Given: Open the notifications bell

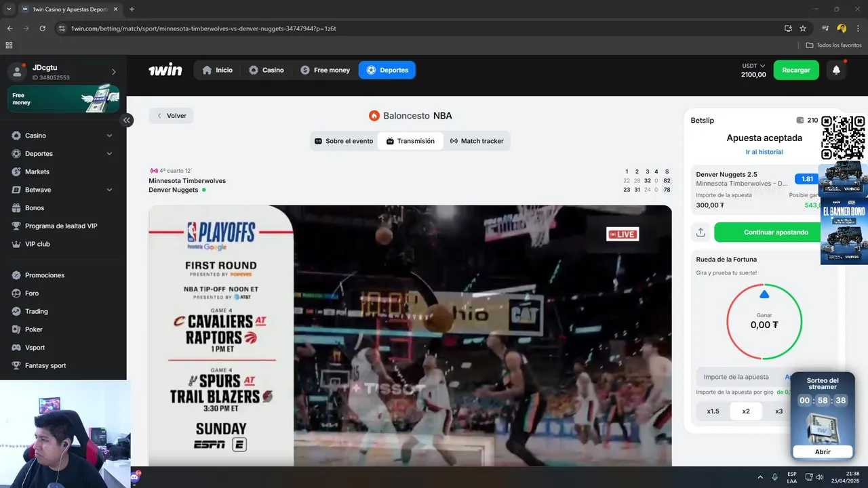Looking at the screenshot, I should pos(836,70).
